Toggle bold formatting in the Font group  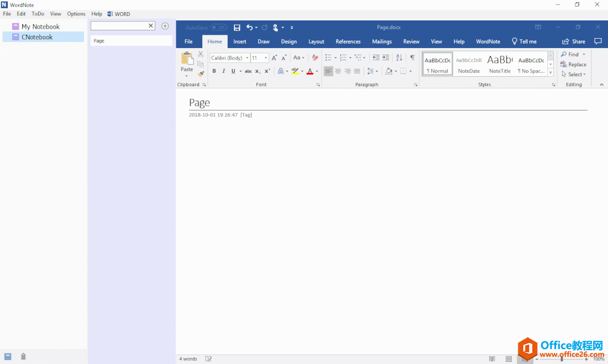(x=214, y=71)
